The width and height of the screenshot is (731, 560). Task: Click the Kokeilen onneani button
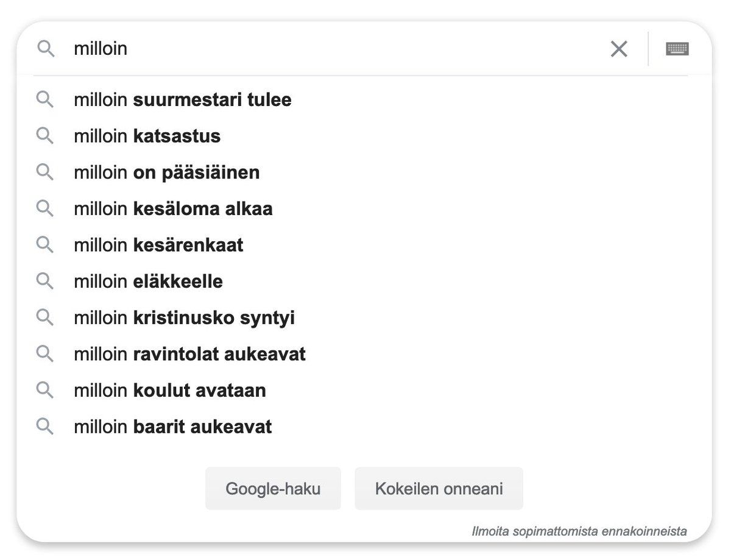pos(439,488)
